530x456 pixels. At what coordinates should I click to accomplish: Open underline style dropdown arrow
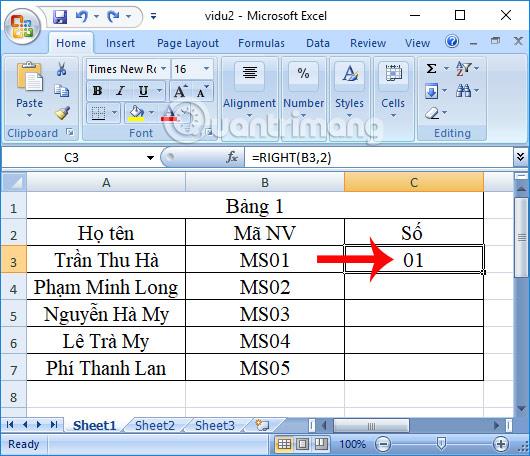pos(159,91)
